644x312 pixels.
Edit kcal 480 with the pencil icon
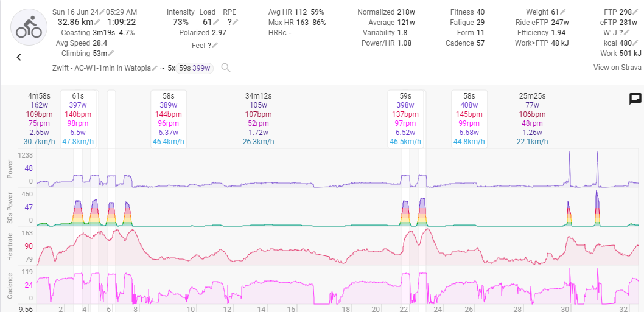click(x=636, y=43)
